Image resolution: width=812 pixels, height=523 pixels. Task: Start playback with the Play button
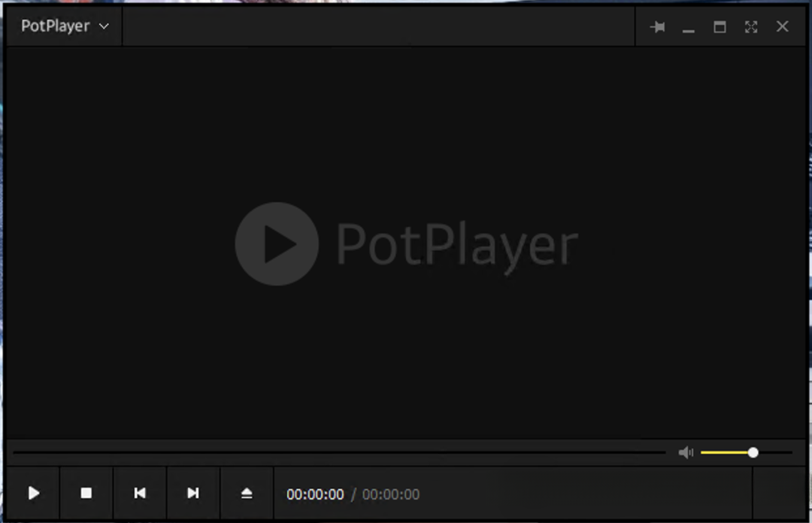pos(34,493)
